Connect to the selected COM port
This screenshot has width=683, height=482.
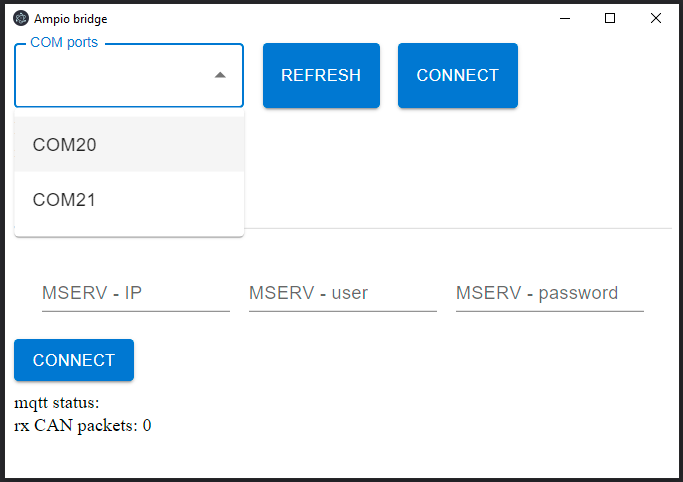[458, 75]
